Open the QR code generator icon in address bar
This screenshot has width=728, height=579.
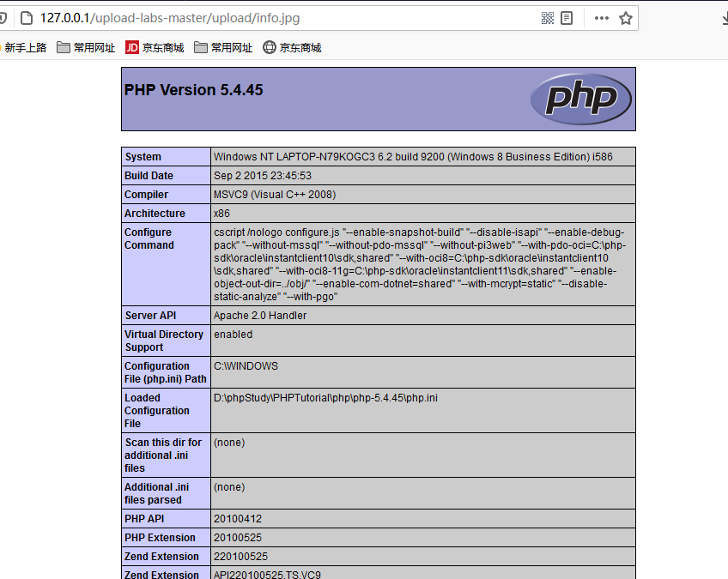point(548,18)
